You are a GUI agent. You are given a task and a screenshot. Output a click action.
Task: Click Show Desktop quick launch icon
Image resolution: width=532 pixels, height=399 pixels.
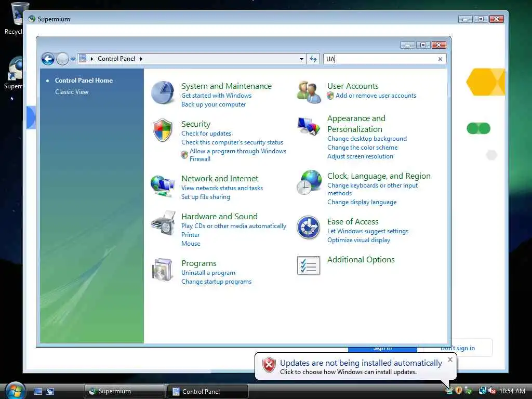(x=37, y=392)
